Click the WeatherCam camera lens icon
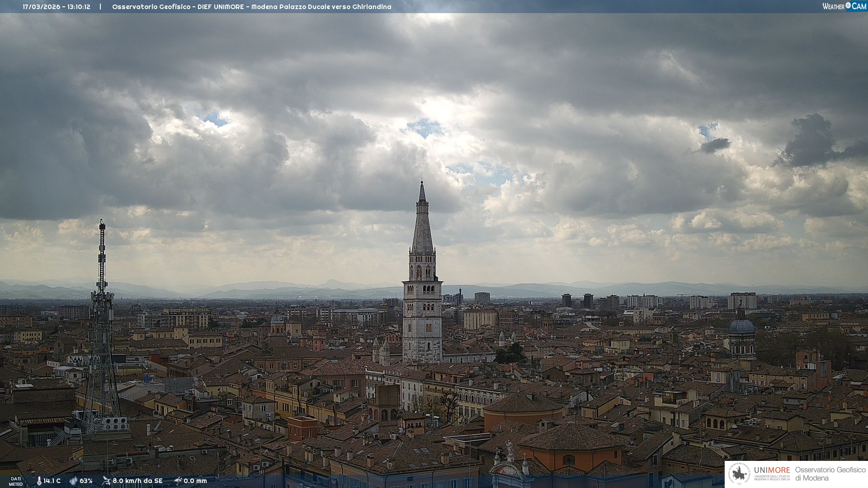The width and height of the screenshot is (868, 488). click(848, 5)
